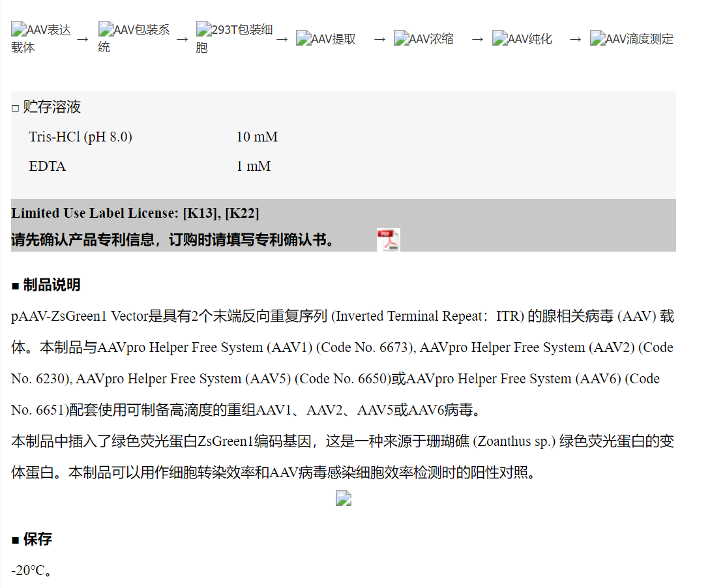This screenshot has height=588, width=725.
Task: Click the Tris-HCl (pH 8.0) entry
Action: coord(80,137)
